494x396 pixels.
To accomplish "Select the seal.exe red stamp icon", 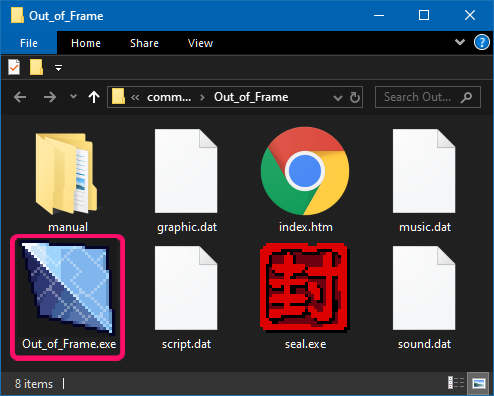I will [305, 288].
